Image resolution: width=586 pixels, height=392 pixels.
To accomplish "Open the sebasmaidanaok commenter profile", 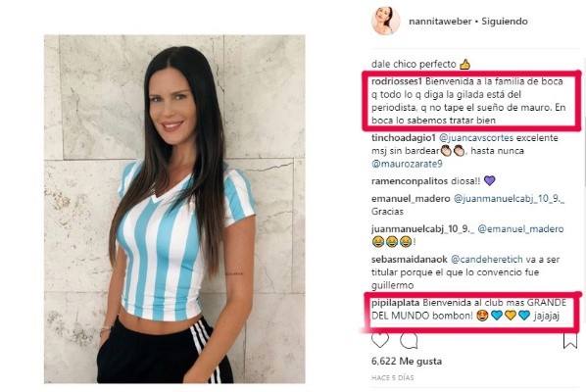I will 410,260.
